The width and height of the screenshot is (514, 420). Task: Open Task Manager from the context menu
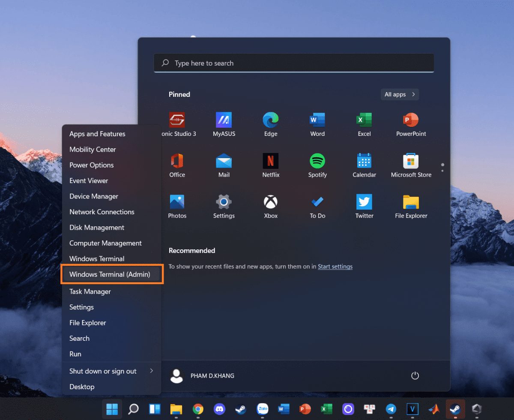tap(112, 291)
